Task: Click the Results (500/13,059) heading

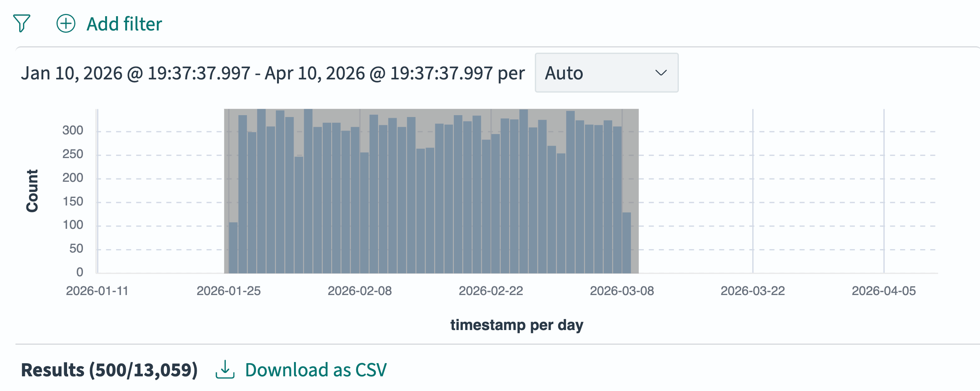Action: [109, 370]
